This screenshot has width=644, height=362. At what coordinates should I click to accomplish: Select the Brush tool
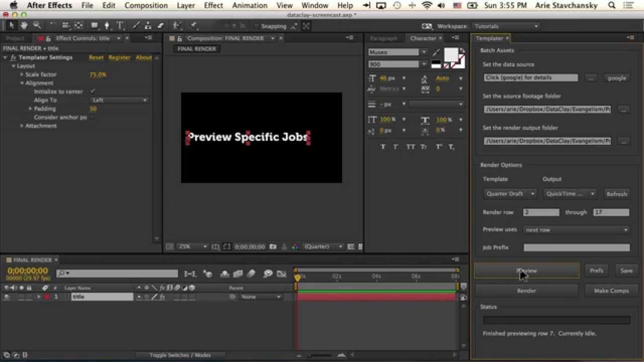coord(136,26)
